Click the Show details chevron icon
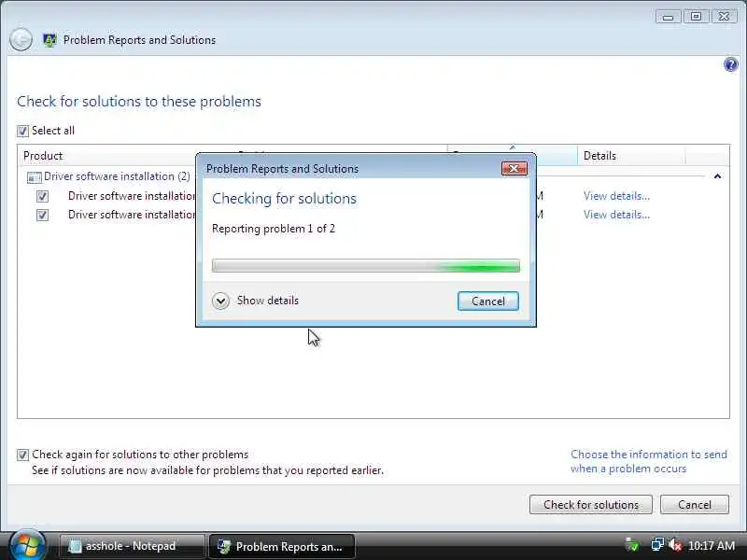This screenshot has width=747, height=560. click(x=220, y=301)
